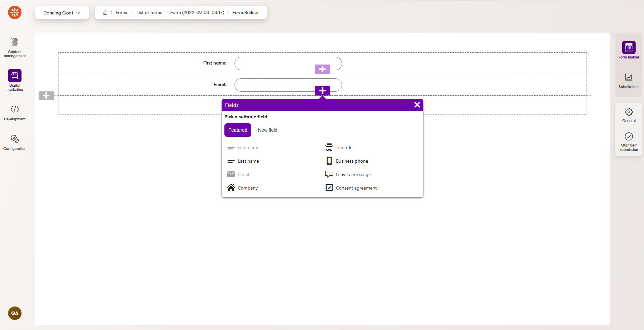The image size is (644, 330).
Task: Open Content management in the sidebar
Action: [15, 48]
